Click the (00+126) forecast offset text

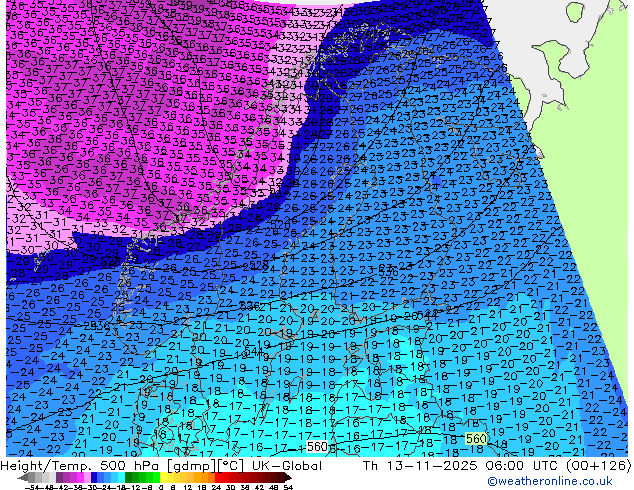[598, 466]
